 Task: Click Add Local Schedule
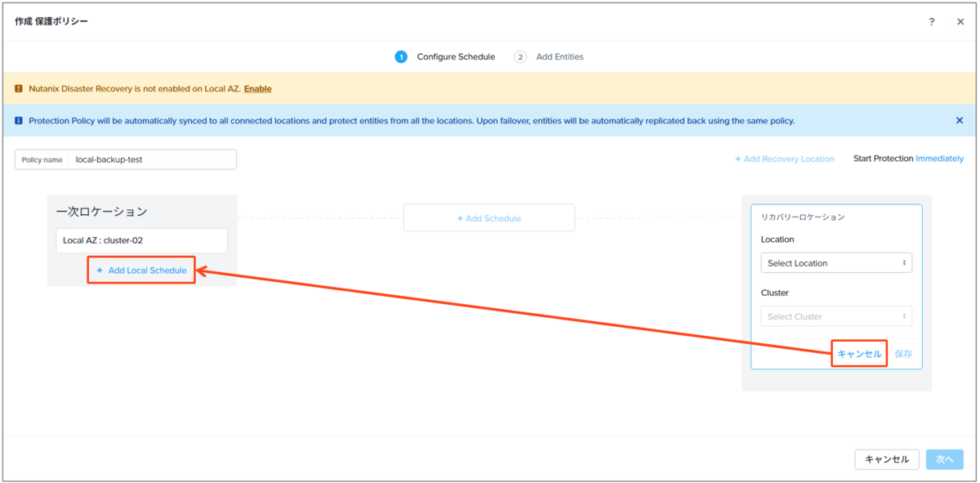[x=141, y=270]
